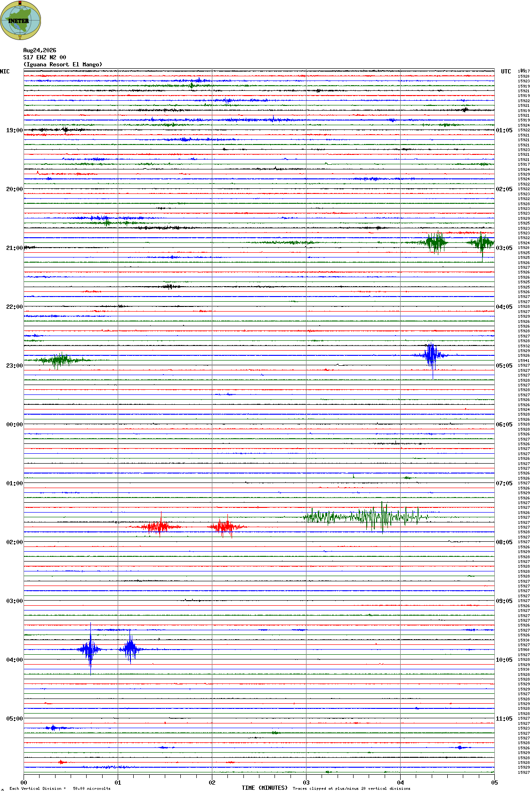Click the 08:05 UTC time label
The width and height of the screenshot is (532, 795).
[x=504, y=542]
